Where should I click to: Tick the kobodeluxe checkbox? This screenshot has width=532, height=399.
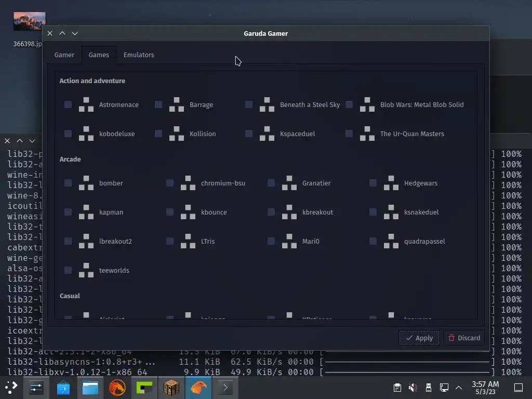pyautogui.click(x=68, y=134)
